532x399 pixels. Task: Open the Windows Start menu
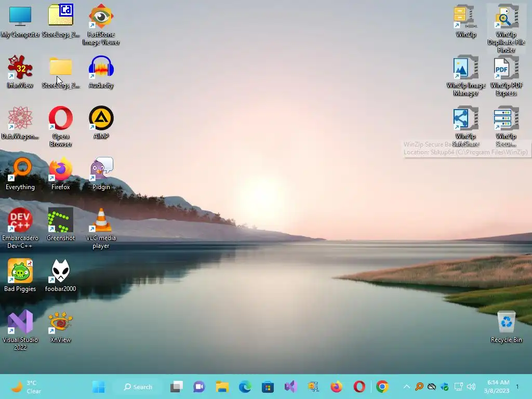tap(99, 387)
